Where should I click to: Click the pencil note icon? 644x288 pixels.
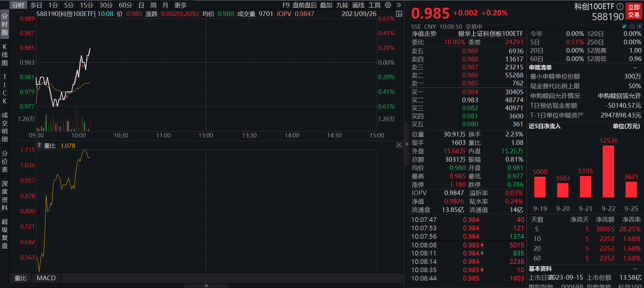tap(624, 26)
